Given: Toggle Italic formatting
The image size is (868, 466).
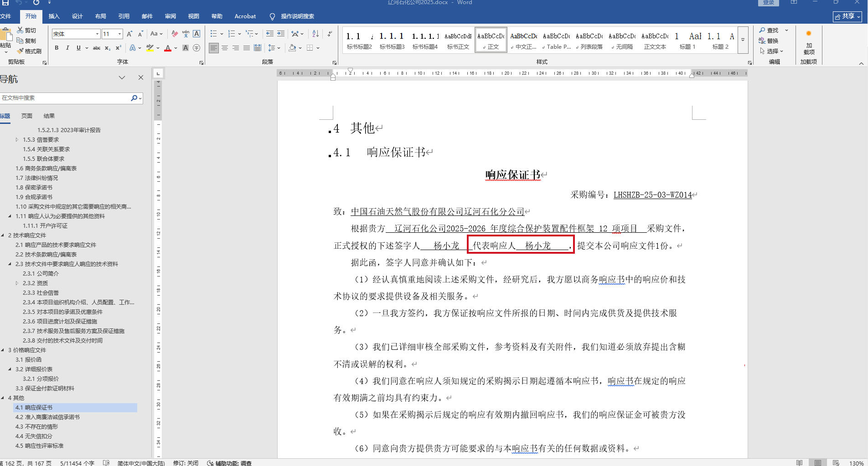Looking at the screenshot, I should point(67,48).
